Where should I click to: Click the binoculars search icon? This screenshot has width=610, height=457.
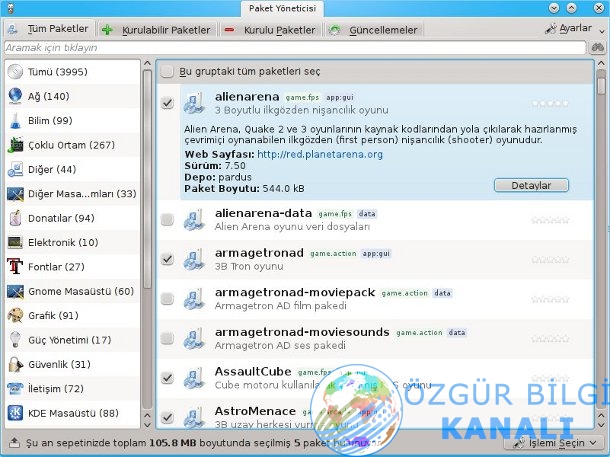tap(598, 47)
